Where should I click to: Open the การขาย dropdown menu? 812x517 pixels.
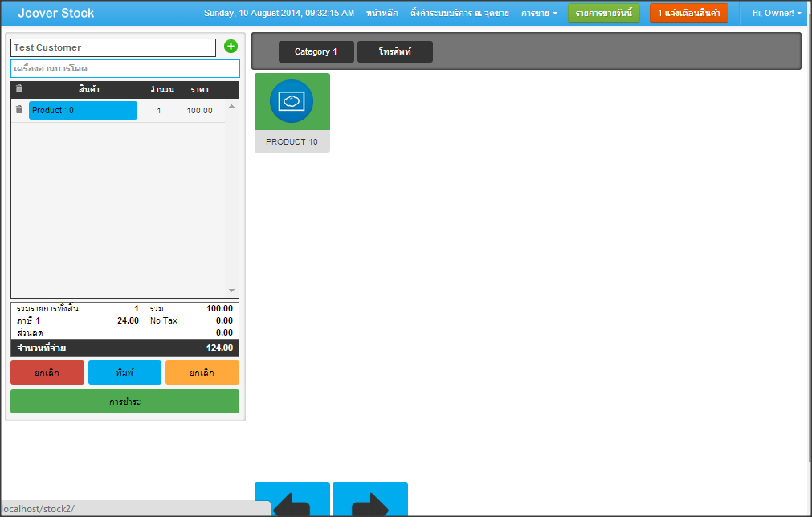pos(539,14)
